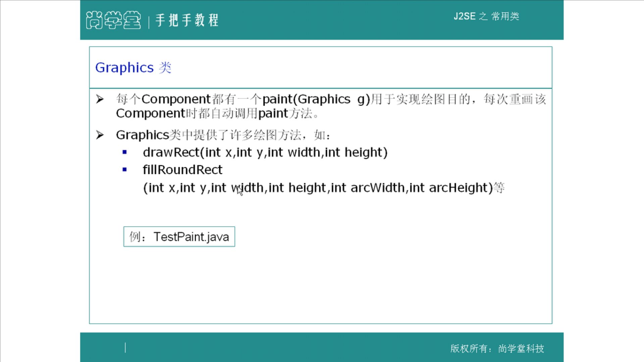Viewport: 644px width, 362px height.
Task: Click the blue square bullet before drawRect
Action: pyautogui.click(x=125, y=152)
